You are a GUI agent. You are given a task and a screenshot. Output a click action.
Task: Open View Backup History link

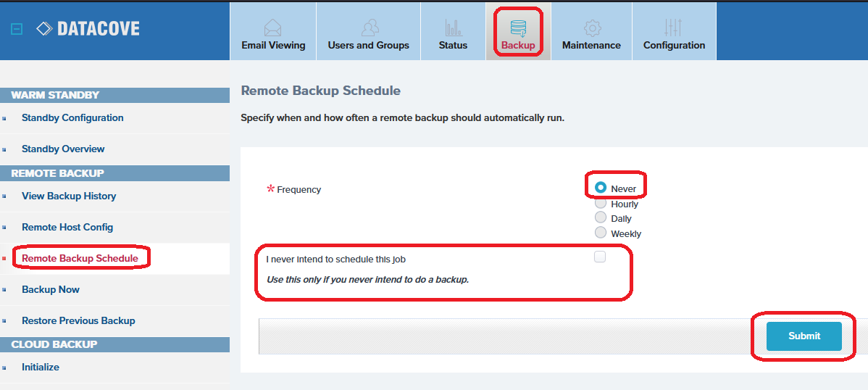pyautogui.click(x=69, y=196)
